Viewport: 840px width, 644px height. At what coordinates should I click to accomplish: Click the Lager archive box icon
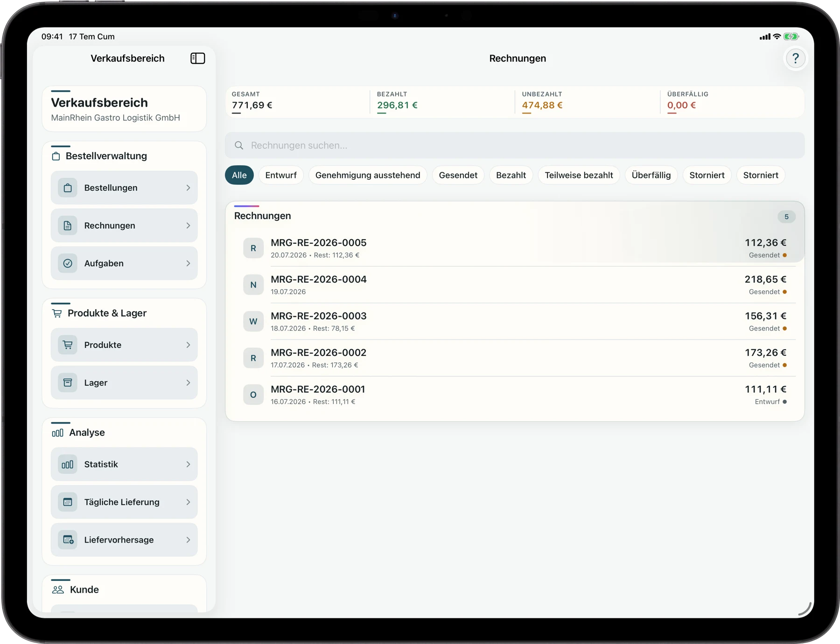(x=68, y=383)
